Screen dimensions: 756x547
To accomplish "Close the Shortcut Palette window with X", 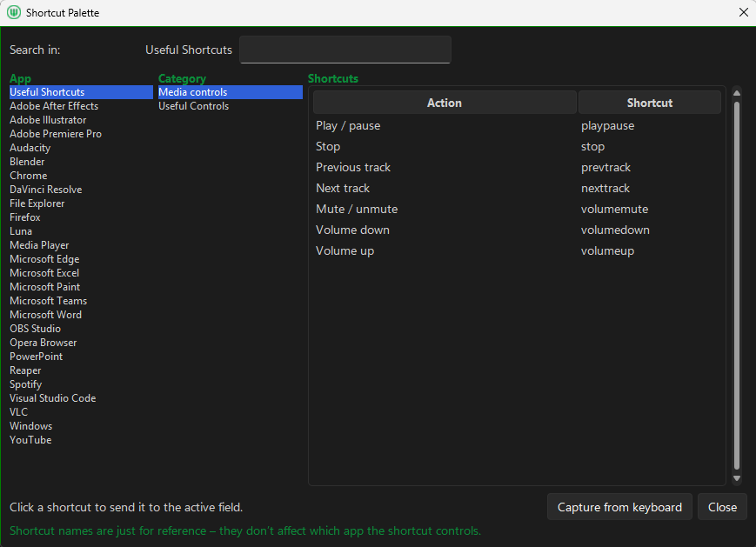I will pyautogui.click(x=744, y=12).
